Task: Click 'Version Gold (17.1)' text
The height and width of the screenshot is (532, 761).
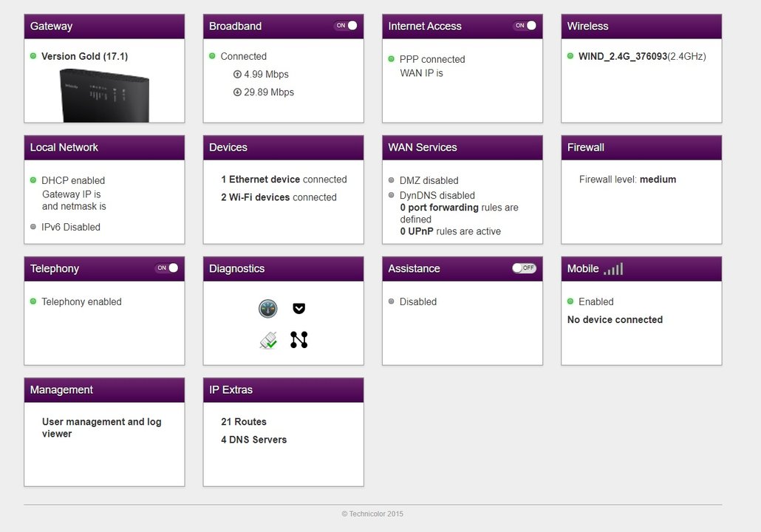Action: (x=84, y=56)
